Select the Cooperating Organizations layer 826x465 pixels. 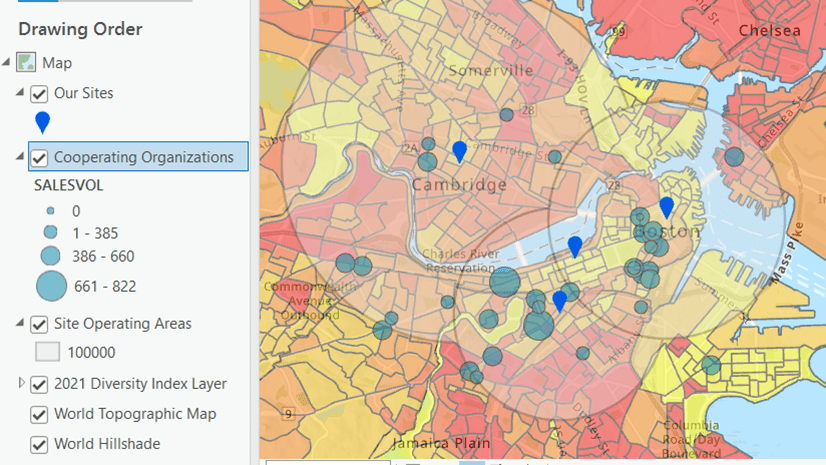pos(144,157)
